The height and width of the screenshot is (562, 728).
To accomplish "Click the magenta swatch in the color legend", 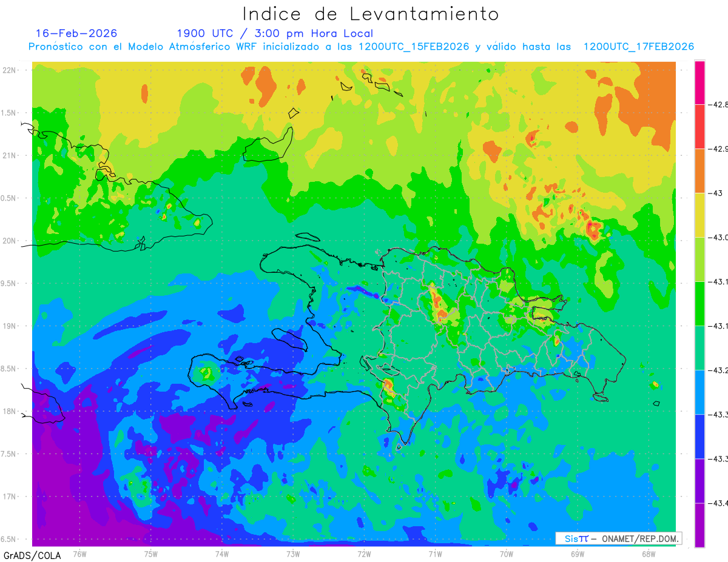I will (699, 82).
